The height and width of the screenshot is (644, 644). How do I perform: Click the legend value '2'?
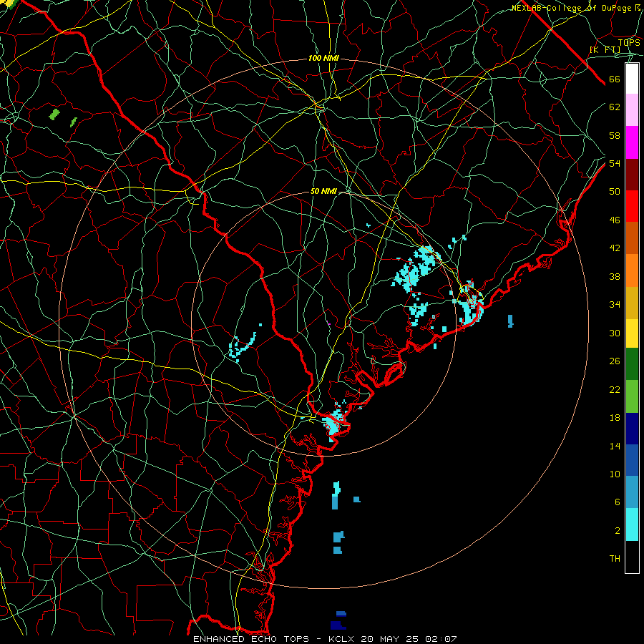[618, 531]
